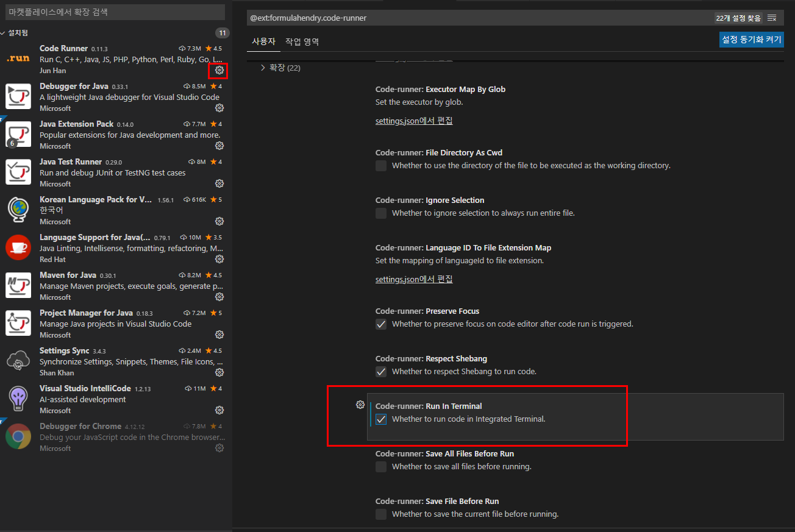
Task: Click the Code Runner .run logo icon
Action: pyautogui.click(x=18, y=59)
